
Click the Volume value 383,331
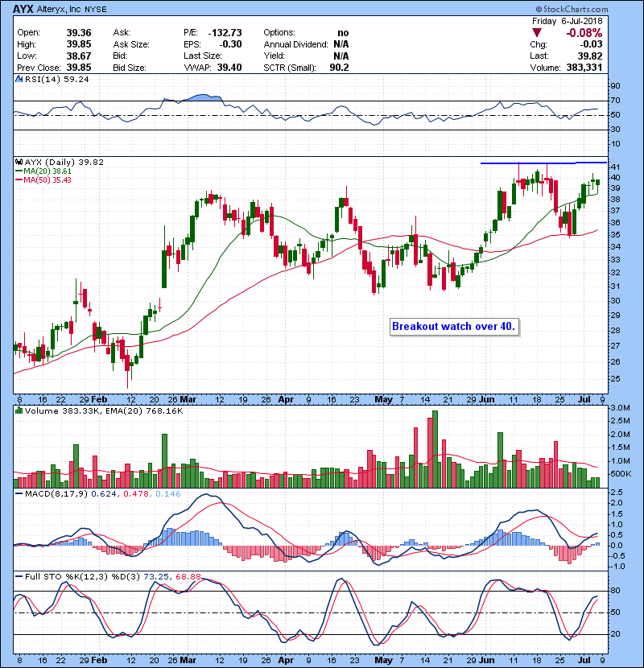click(x=584, y=68)
